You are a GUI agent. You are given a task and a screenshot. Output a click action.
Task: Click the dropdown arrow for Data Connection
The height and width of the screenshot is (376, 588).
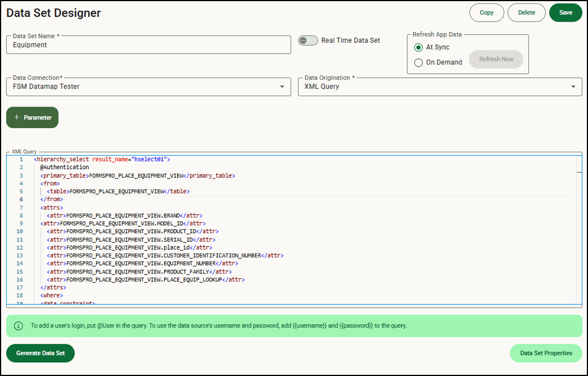(282, 87)
